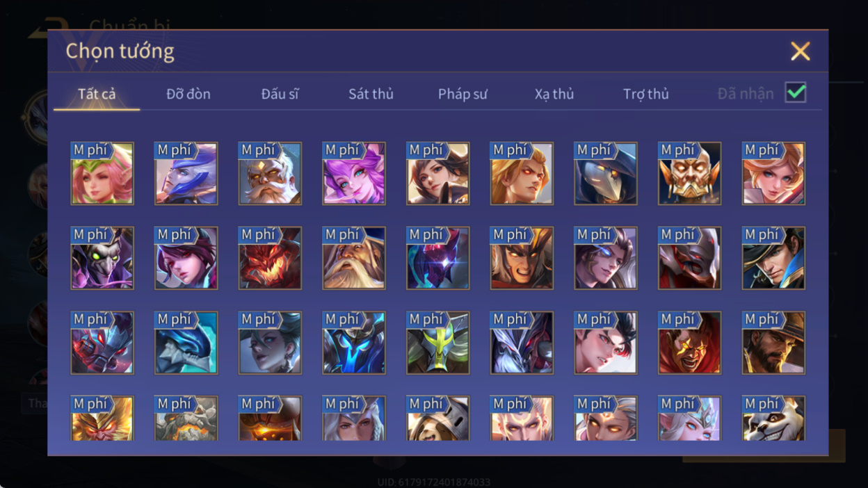The height and width of the screenshot is (488, 868).
Task: Open the Đấu sĩ tab
Action: tap(280, 94)
